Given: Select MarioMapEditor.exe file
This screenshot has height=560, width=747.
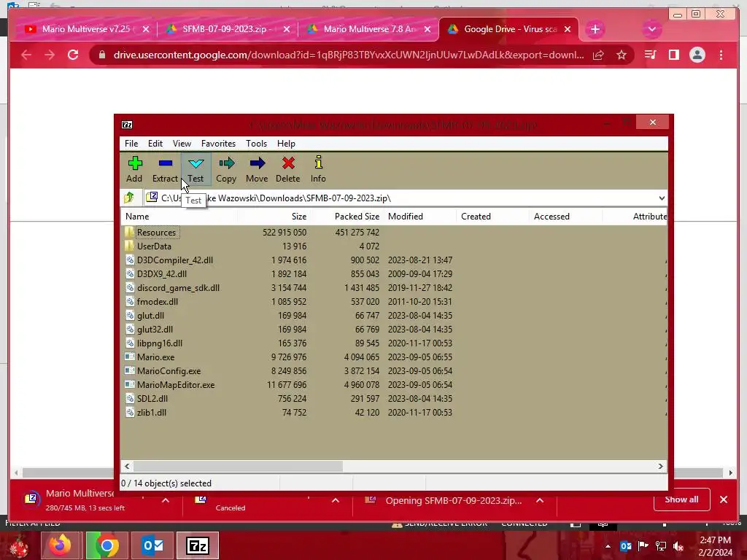Looking at the screenshot, I should [x=176, y=384].
